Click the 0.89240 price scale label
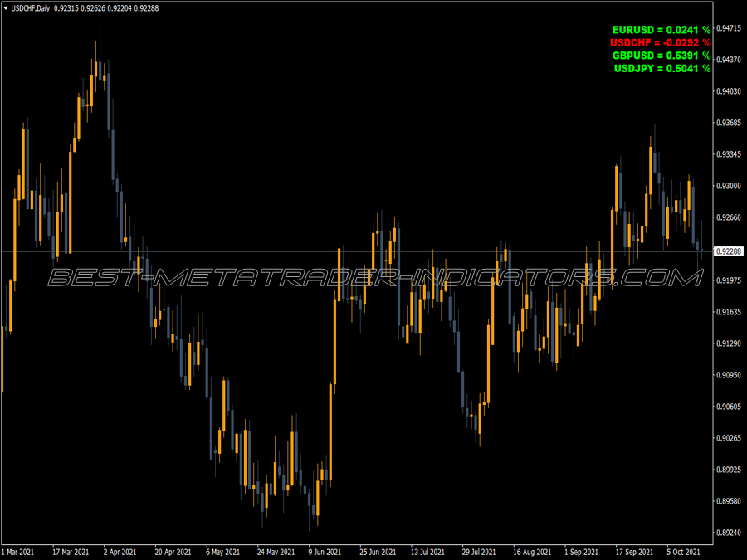Screen dimensions: 747x560 (x=729, y=533)
